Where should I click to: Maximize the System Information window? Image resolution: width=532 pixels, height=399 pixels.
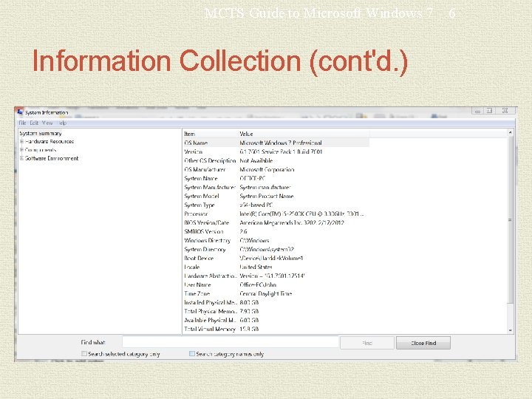tap(489, 111)
